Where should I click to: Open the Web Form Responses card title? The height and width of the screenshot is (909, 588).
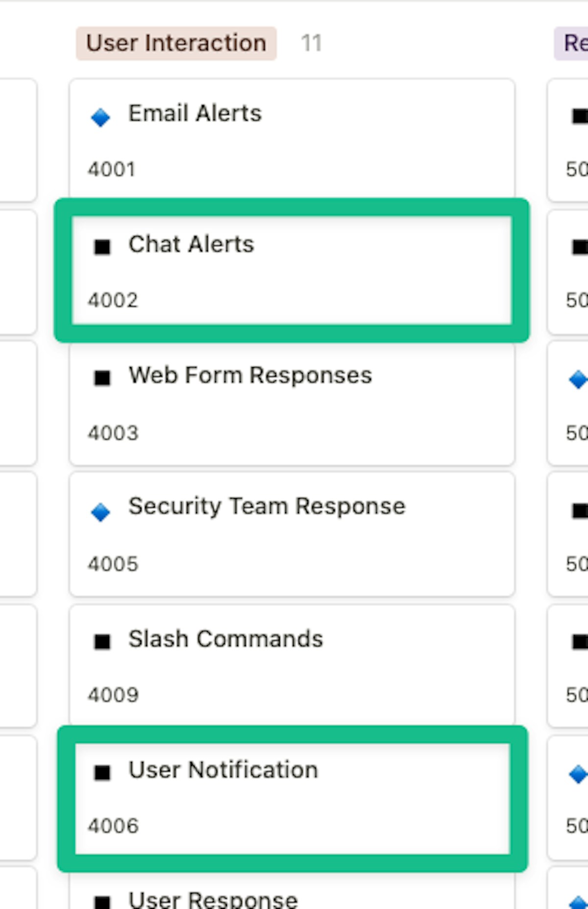(x=250, y=376)
